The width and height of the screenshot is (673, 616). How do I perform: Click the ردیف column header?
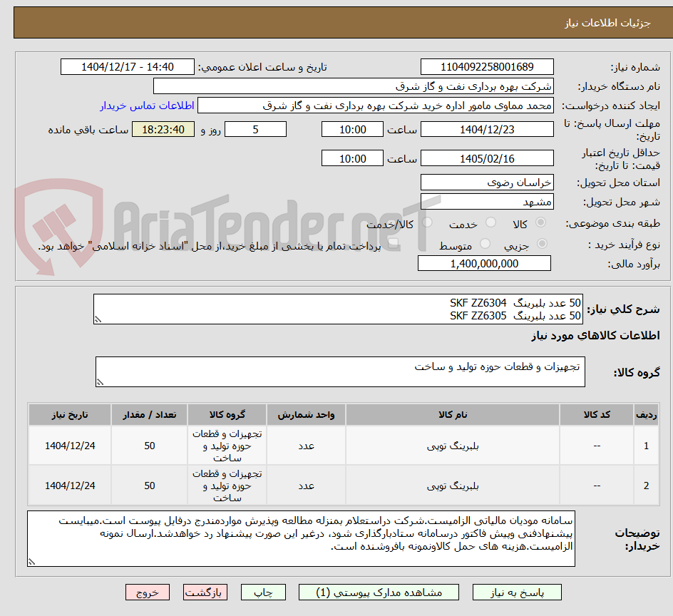pyautogui.click(x=646, y=415)
